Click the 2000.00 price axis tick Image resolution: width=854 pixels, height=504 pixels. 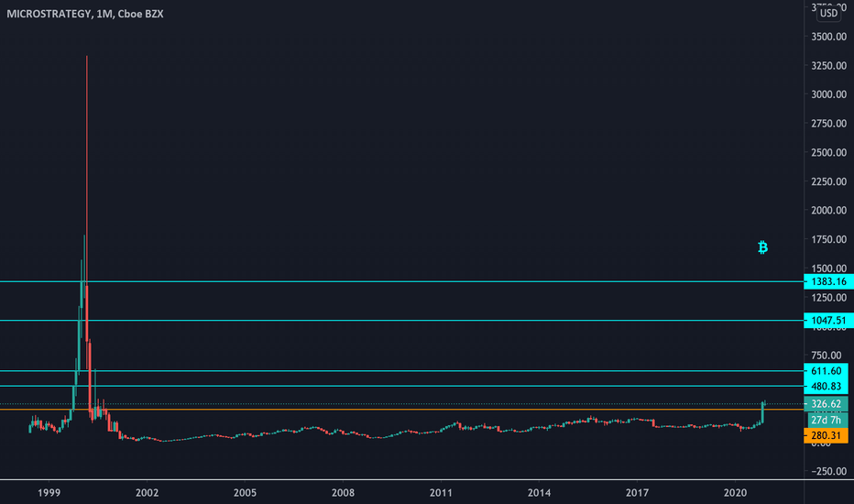click(828, 211)
